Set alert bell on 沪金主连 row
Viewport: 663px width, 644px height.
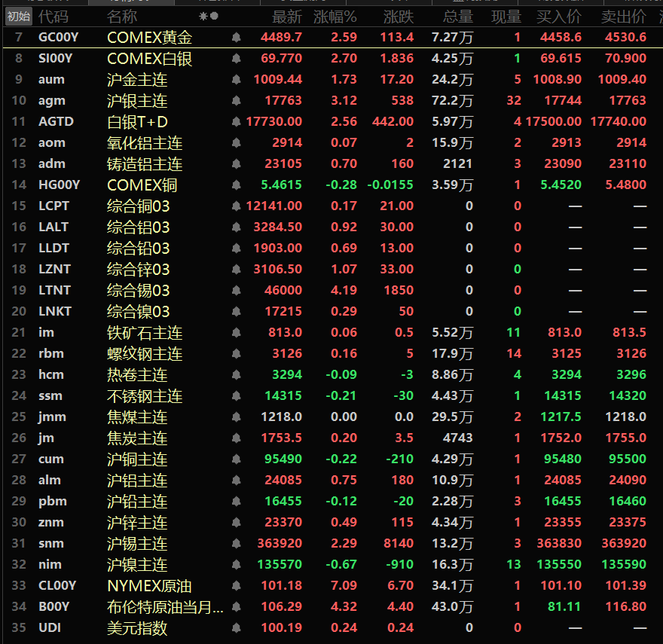[237, 80]
